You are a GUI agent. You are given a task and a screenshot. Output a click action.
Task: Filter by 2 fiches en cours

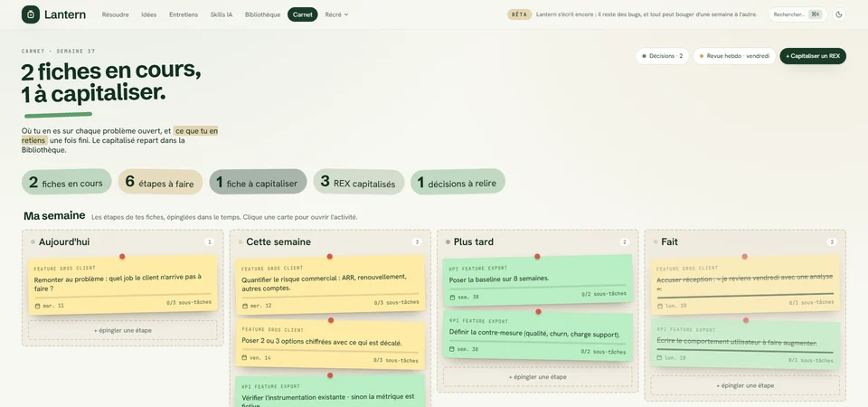tap(66, 182)
